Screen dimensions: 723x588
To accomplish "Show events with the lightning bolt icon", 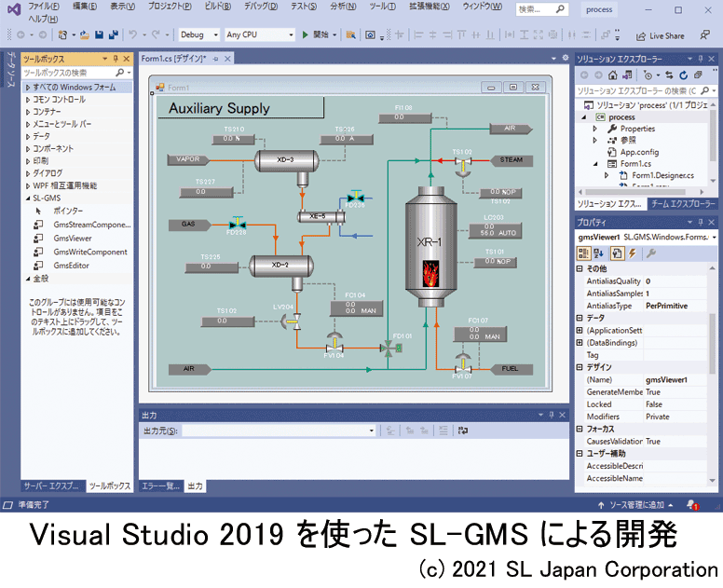I will 632,253.
